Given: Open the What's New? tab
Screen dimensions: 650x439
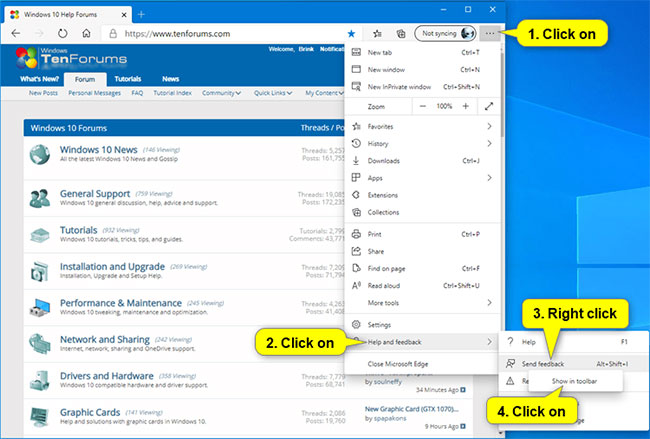Looking at the screenshot, I should (x=39, y=79).
